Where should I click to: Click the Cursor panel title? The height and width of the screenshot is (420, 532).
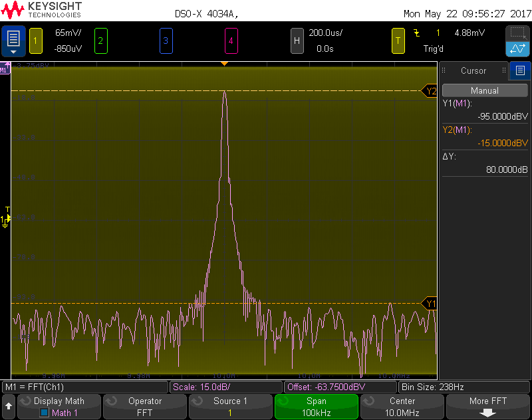pos(473,70)
